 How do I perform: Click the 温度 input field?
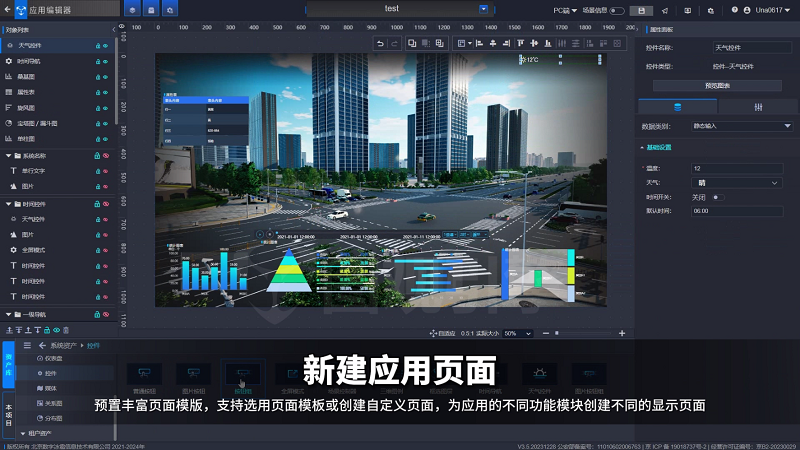[737, 168]
